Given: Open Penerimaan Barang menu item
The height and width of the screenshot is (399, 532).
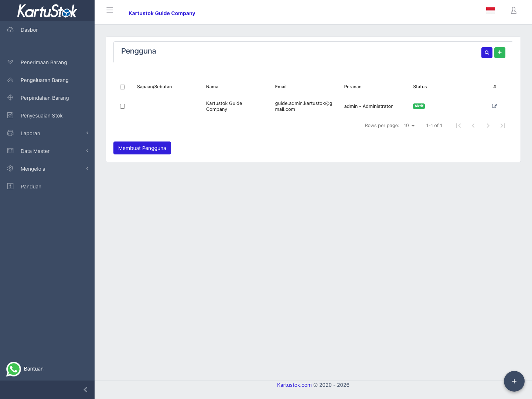Looking at the screenshot, I should [47, 62].
